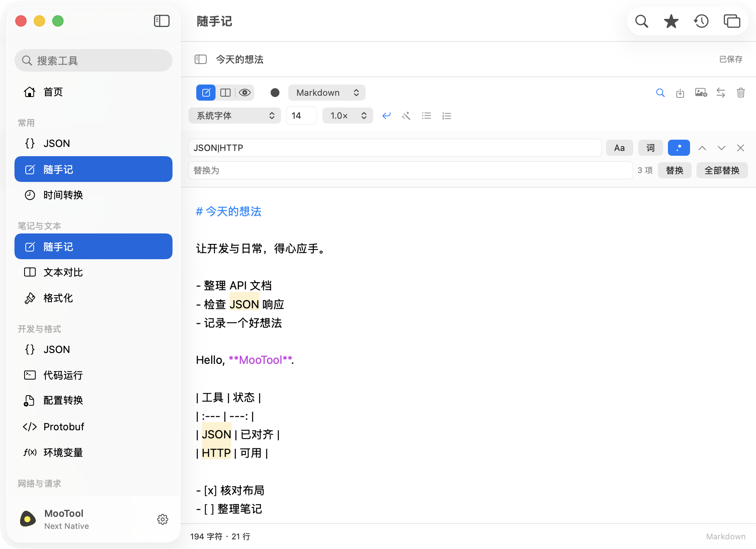
Task: Toggle case-sensitive Aa search option
Action: (x=619, y=148)
